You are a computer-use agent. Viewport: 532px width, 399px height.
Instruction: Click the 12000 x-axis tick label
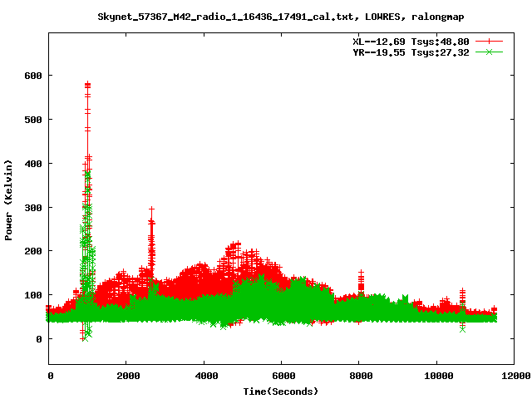[x=516, y=376]
